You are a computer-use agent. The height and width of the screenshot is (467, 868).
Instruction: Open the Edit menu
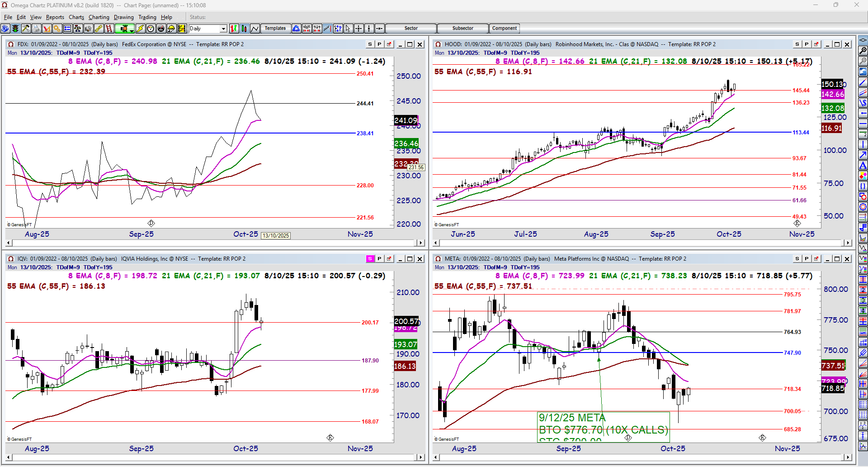coord(21,17)
